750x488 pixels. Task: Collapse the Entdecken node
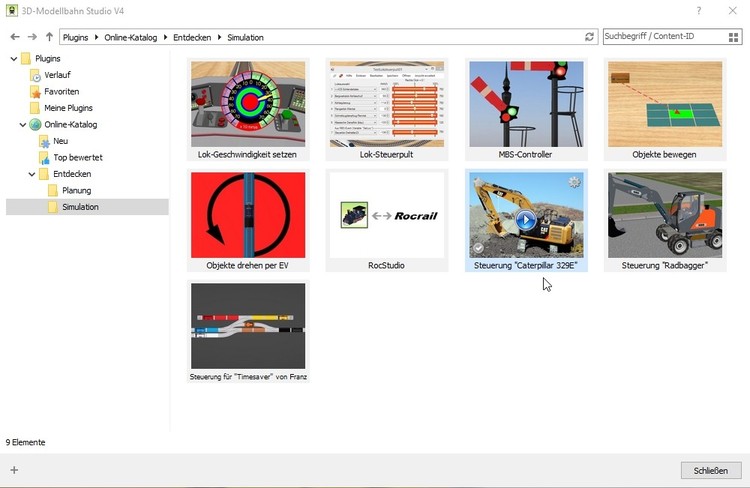(x=32, y=175)
